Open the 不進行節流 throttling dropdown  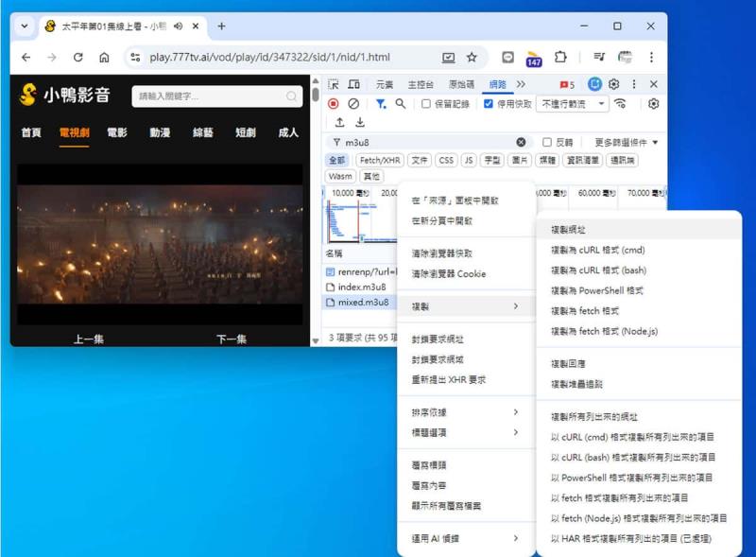tap(572, 103)
